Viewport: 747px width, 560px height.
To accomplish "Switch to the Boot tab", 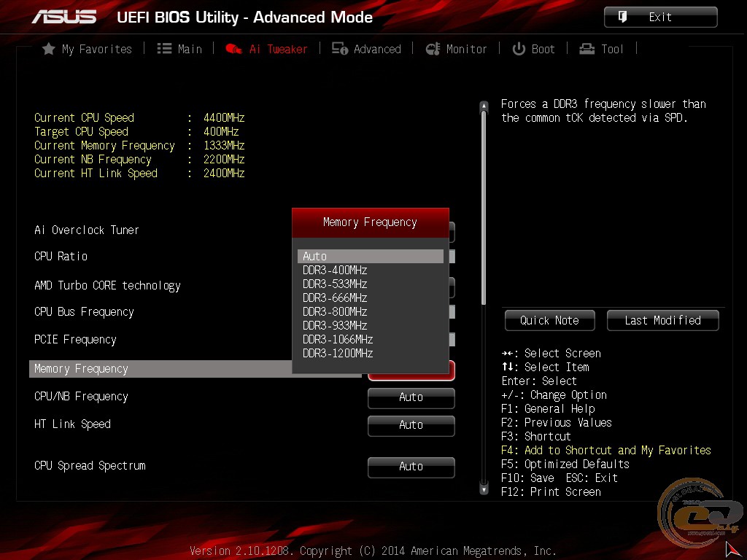I will 533,49.
